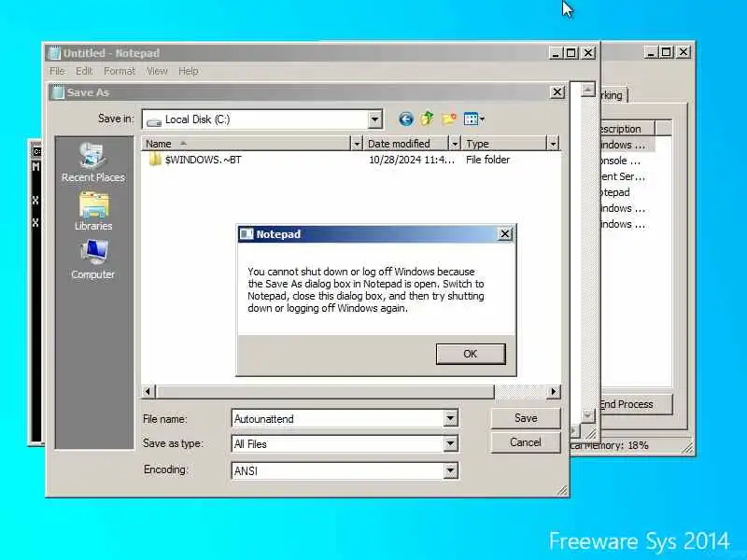Open the Notepad View menu

click(157, 71)
